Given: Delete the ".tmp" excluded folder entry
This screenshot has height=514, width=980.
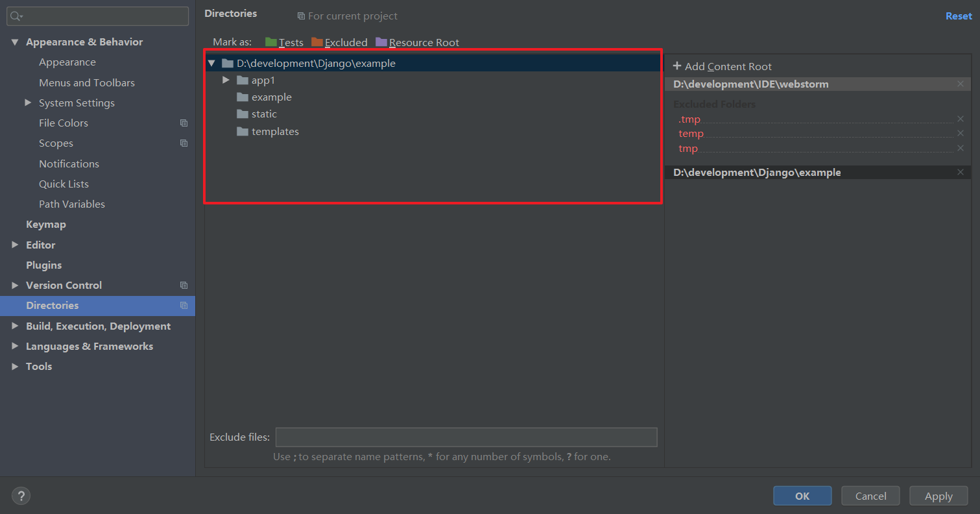Looking at the screenshot, I should (961, 119).
